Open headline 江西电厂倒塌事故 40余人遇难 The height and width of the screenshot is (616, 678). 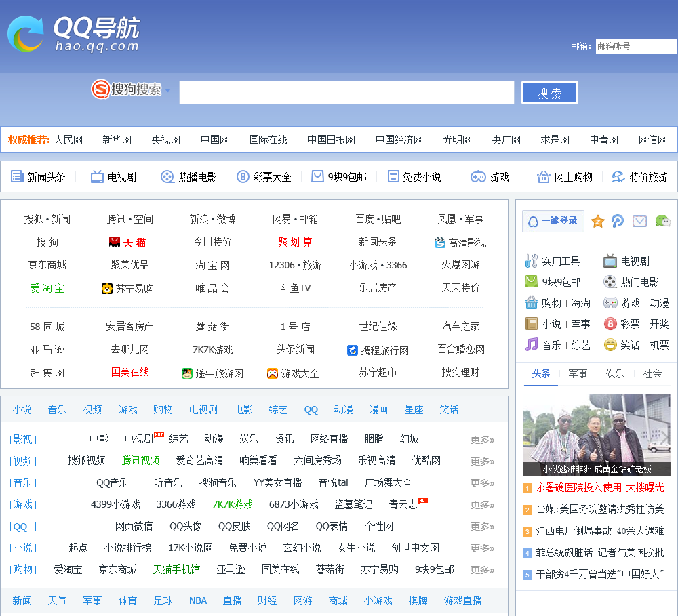pyautogui.click(x=600, y=531)
